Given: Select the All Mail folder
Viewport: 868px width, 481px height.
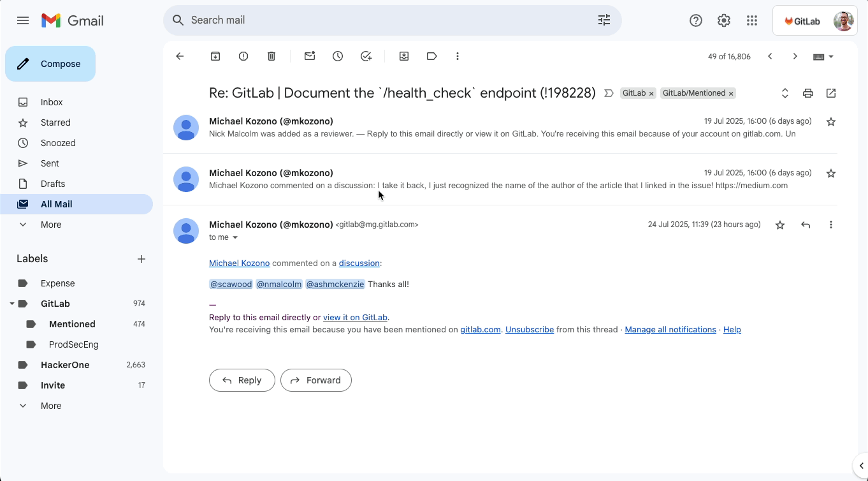Looking at the screenshot, I should click(x=76, y=204).
